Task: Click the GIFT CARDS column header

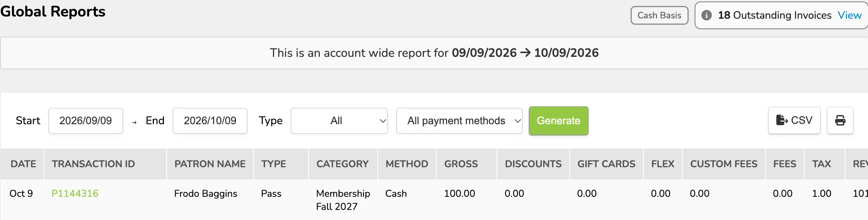Action: coord(606,164)
